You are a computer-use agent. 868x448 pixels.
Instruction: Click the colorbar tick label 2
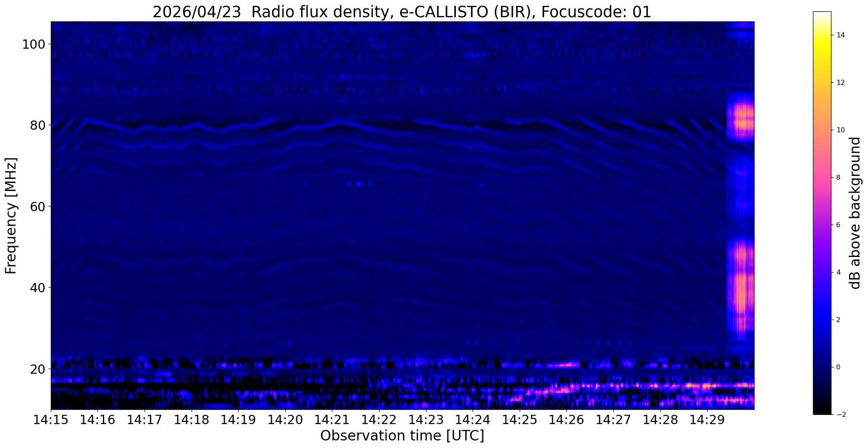coord(839,320)
